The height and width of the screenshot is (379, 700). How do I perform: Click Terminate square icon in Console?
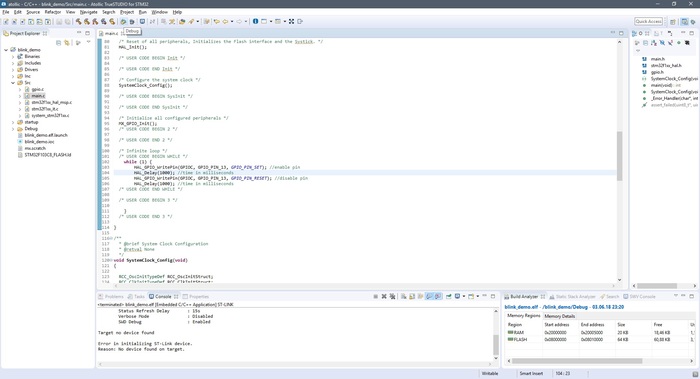(375, 296)
